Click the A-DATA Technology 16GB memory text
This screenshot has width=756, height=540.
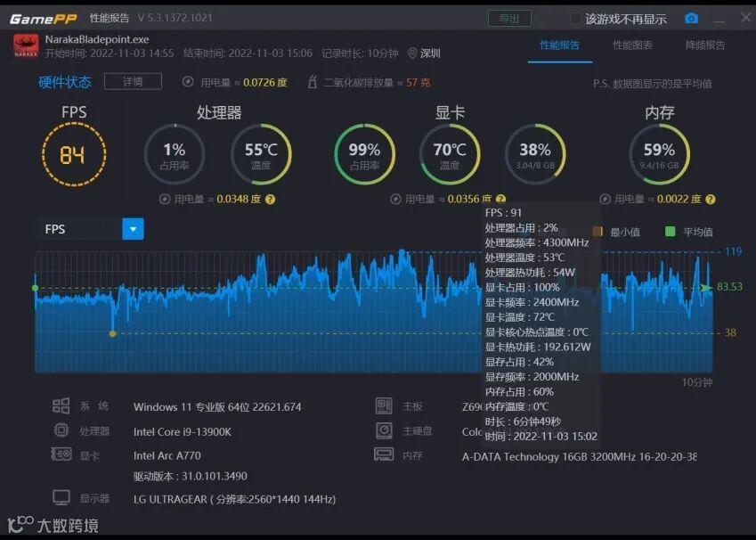(579, 456)
